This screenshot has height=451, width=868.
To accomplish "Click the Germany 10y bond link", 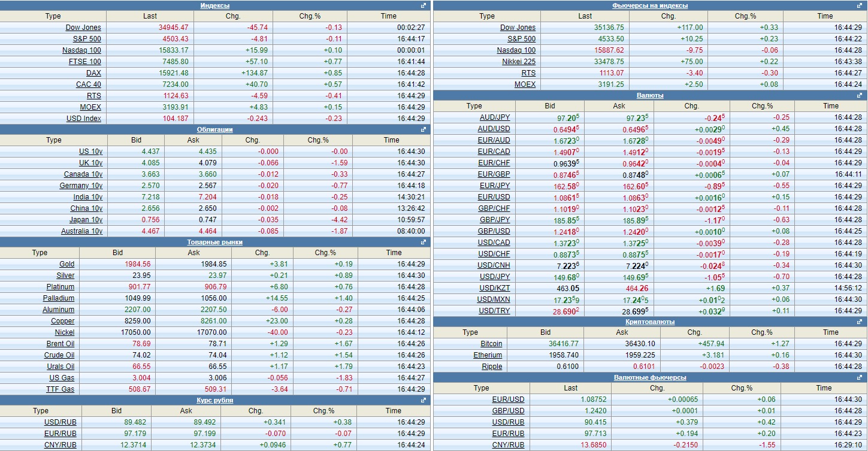I will [x=81, y=186].
